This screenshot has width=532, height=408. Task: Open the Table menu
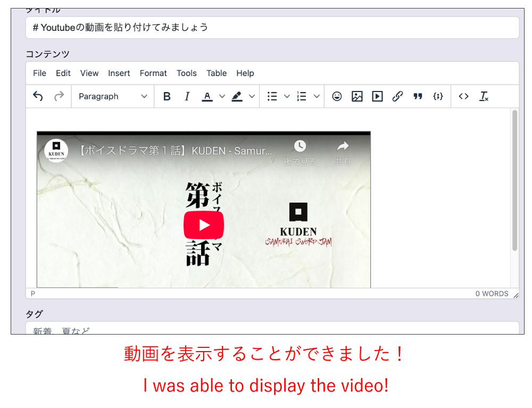click(x=217, y=73)
